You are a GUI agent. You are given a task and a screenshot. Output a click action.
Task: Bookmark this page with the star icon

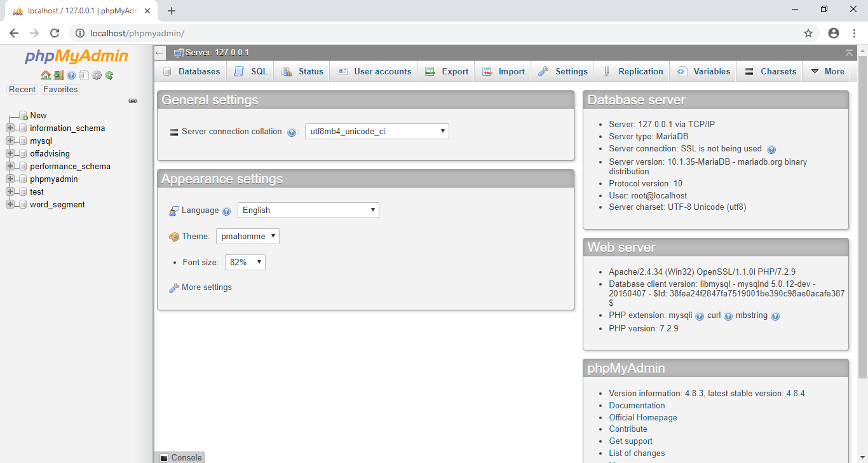pyautogui.click(x=808, y=33)
